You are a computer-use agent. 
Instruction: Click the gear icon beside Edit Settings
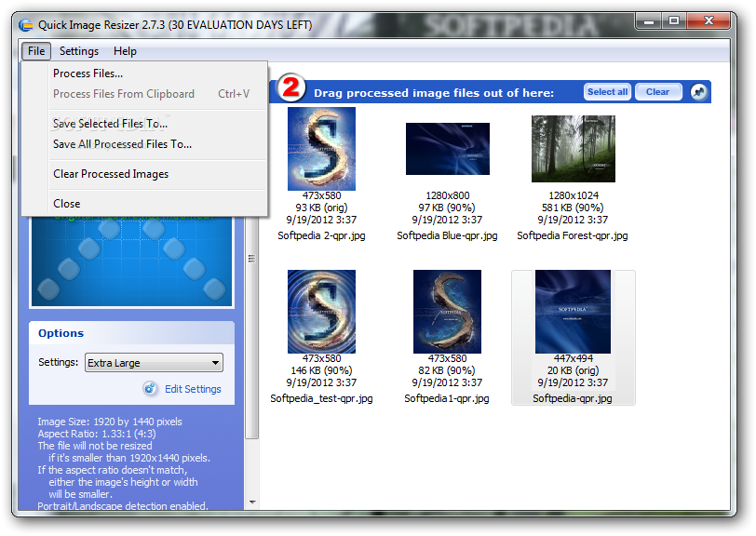pyautogui.click(x=150, y=388)
